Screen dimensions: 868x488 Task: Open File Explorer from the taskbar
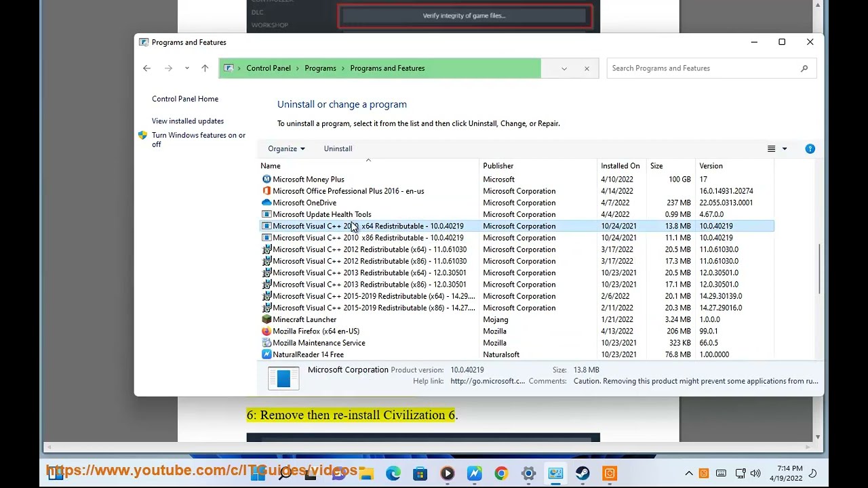pos(366,473)
